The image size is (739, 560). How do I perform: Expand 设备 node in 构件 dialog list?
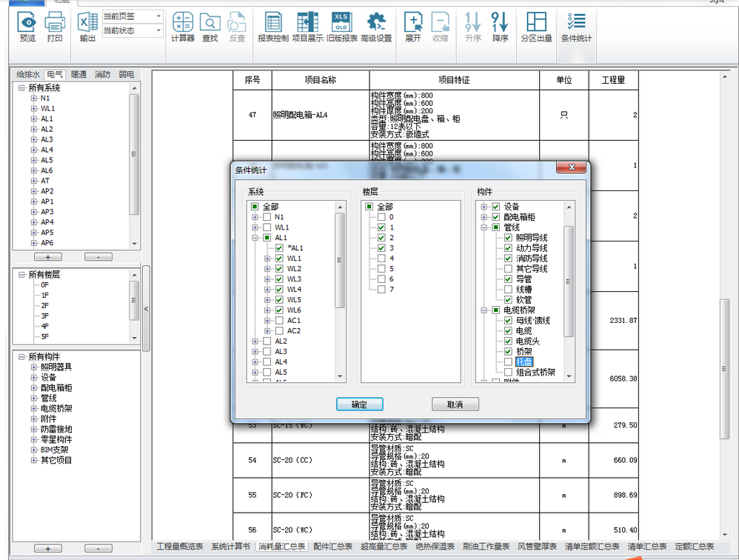pyautogui.click(x=484, y=207)
